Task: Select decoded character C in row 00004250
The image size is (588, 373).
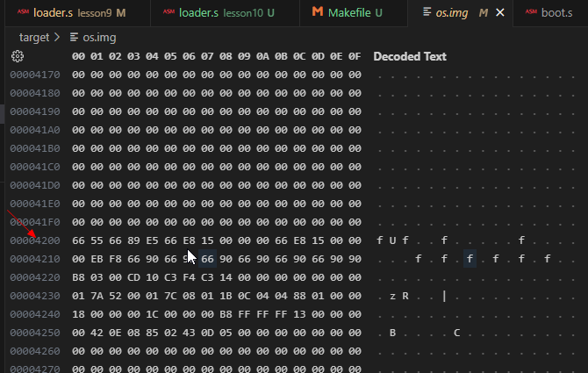Action: click(456, 333)
